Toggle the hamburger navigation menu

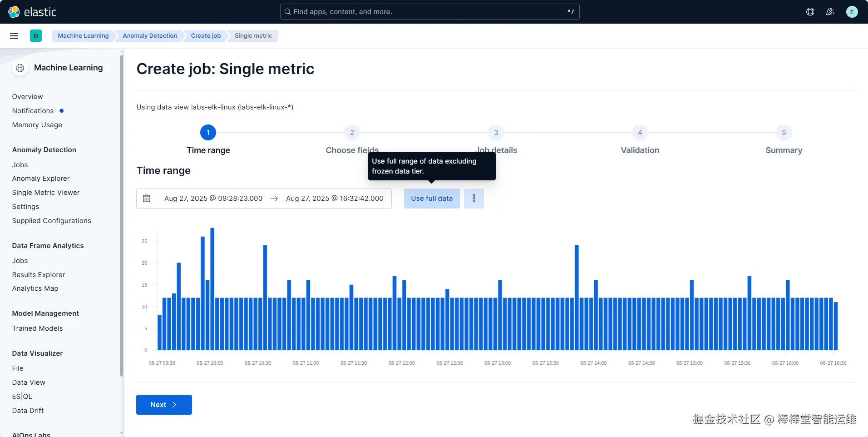(x=14, y=36)
